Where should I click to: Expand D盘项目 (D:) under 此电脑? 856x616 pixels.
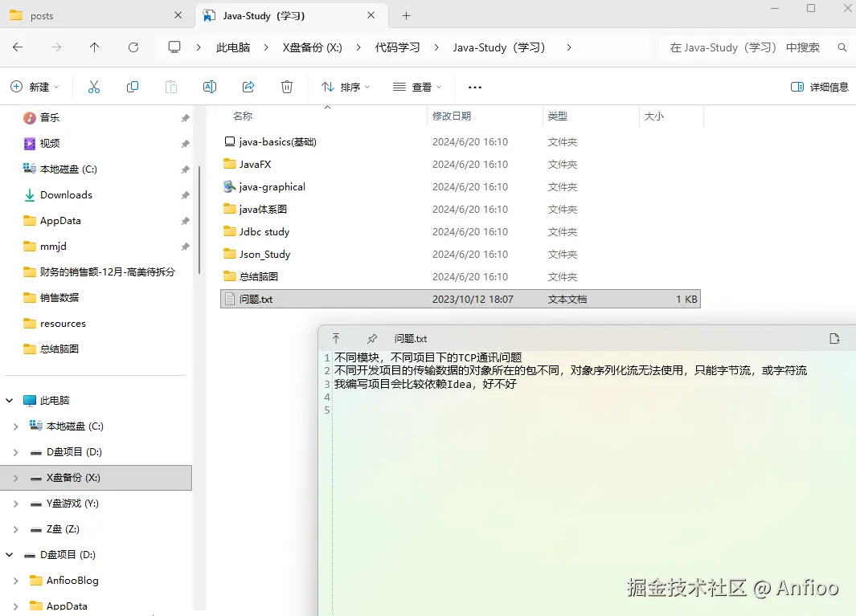(16, 452)
